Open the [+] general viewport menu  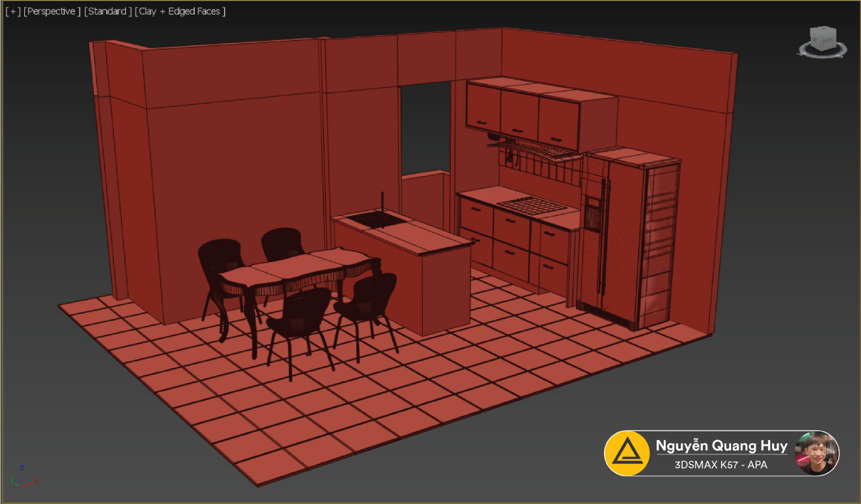tap(13, 12)
